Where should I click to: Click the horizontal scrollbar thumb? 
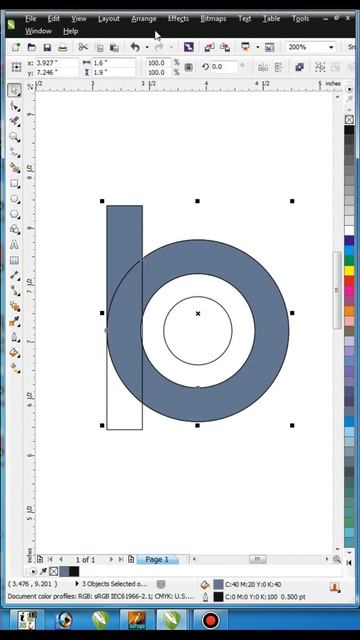point(258,559)
